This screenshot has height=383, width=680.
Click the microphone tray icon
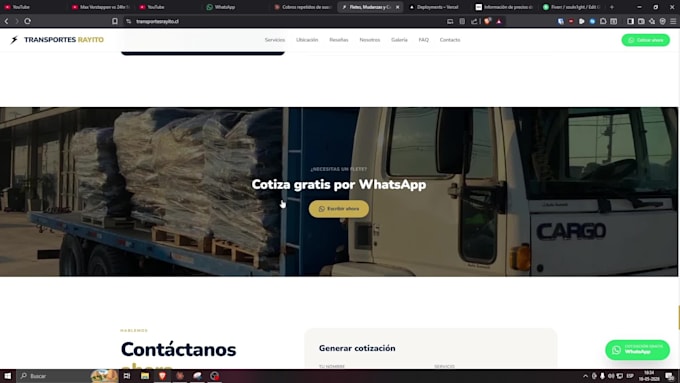click(x=602, y=376)
